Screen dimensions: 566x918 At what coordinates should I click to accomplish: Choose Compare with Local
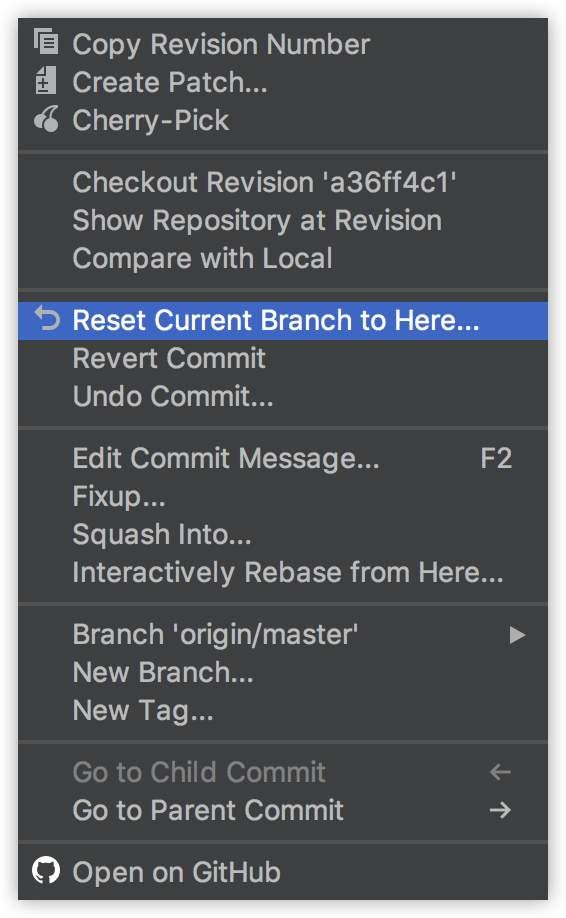point(283,258)
